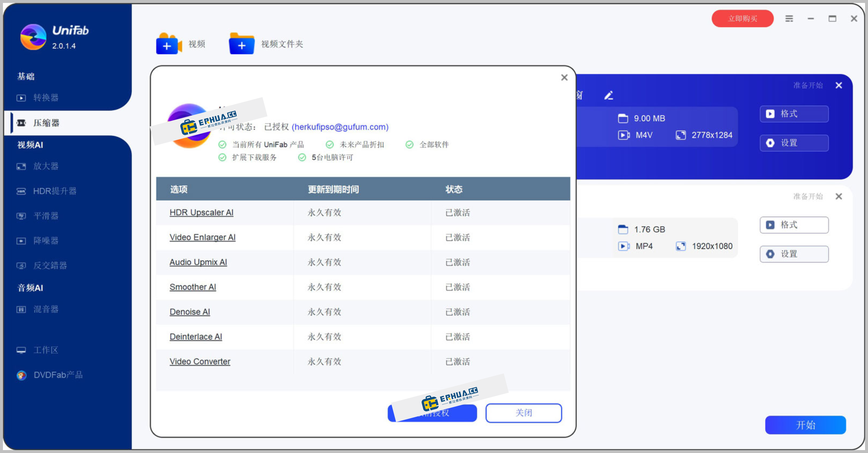This screenshot has height=453, width=868.
Task: Open the 压缩器 (Compressor) tool
Action: (47, 123)
